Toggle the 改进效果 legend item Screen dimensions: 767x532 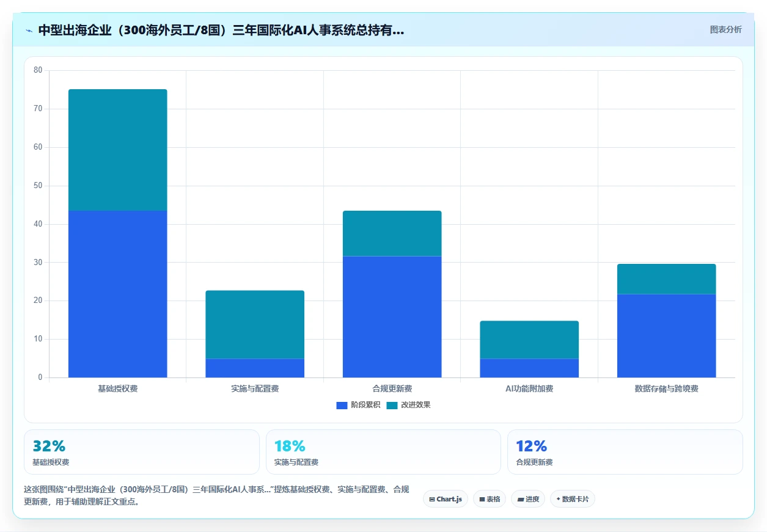pos(408,405)
